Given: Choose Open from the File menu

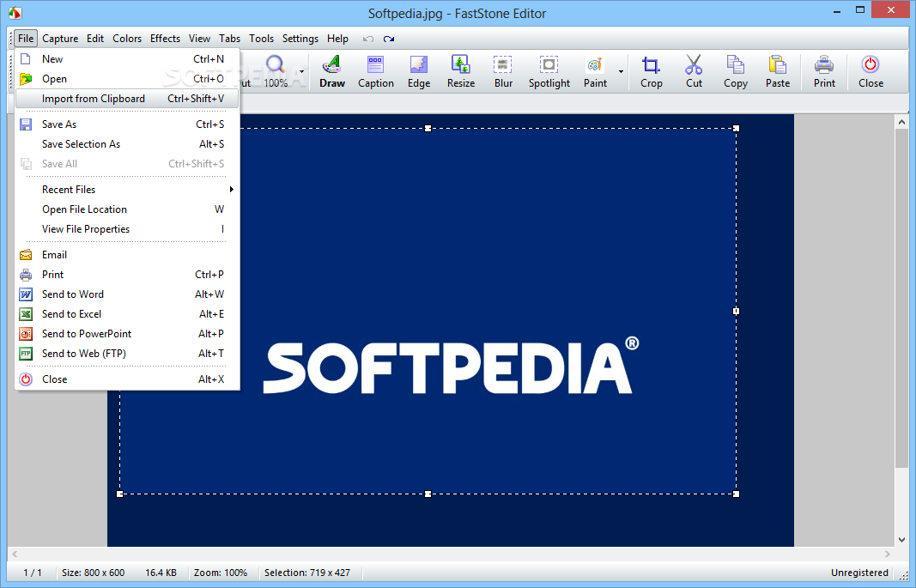Looking at the screenshot, I should (126, 79).
